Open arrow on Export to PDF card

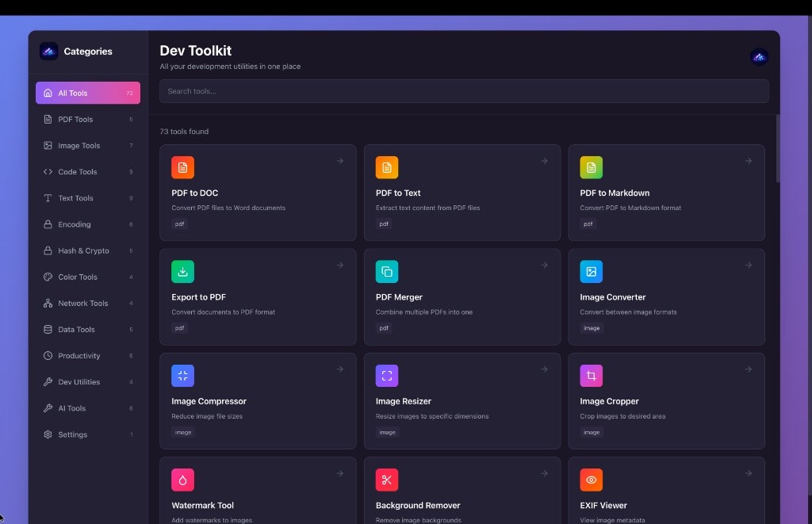coord(340,265)
